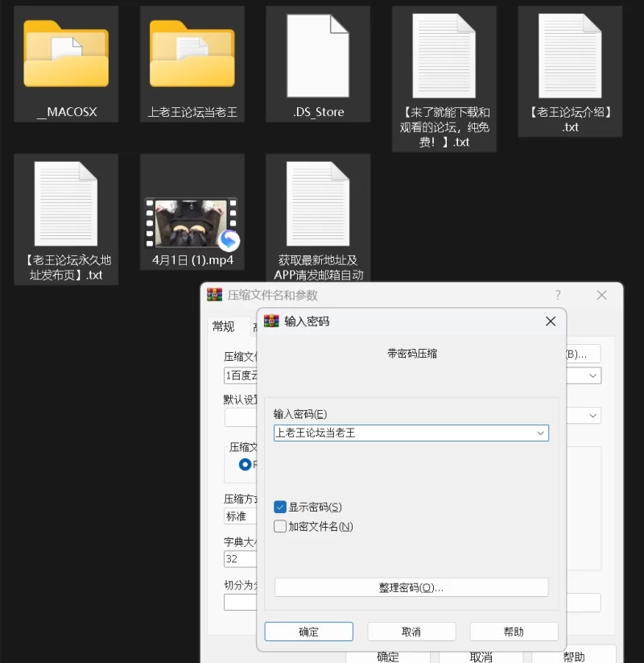
Task: Click the 整理密码 button
Action: [x=411, y=587]
